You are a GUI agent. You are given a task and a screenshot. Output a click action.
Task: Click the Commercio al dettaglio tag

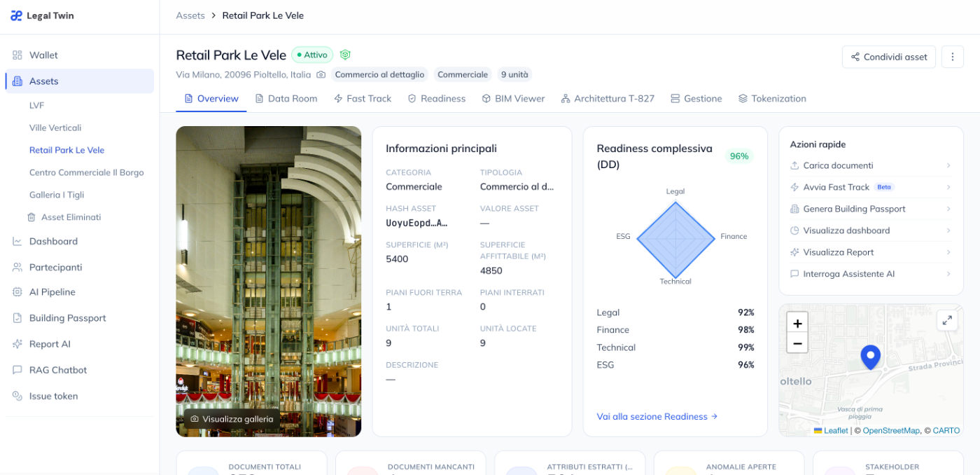click(x=379, y=74)
